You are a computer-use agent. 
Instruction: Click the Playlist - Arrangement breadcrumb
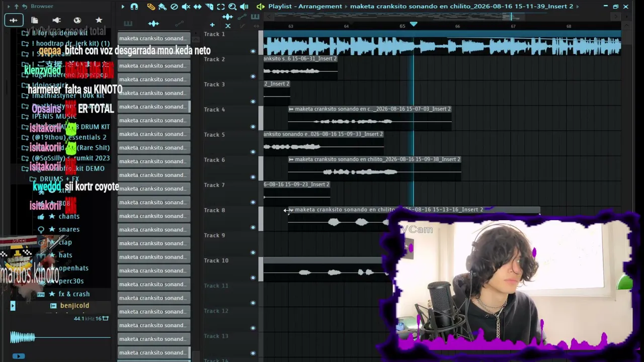point(305,7)
